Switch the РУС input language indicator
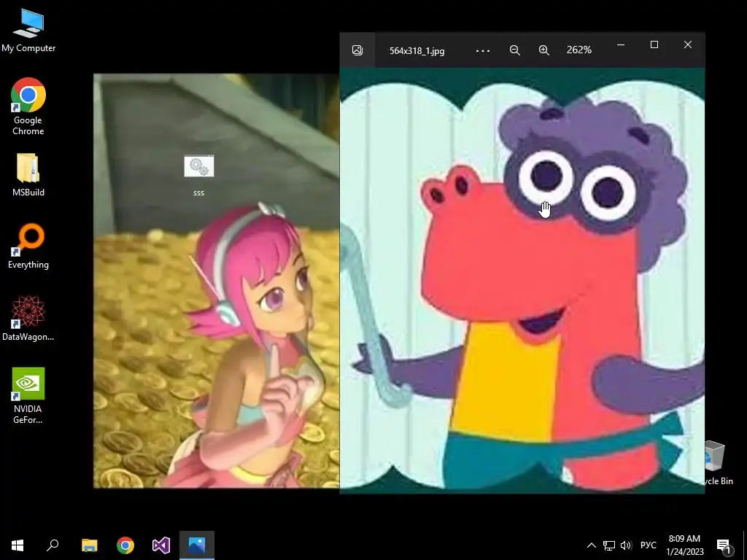The width and height of the screenshot is (747, 560). pyautogui.click(x=649, y=545)
